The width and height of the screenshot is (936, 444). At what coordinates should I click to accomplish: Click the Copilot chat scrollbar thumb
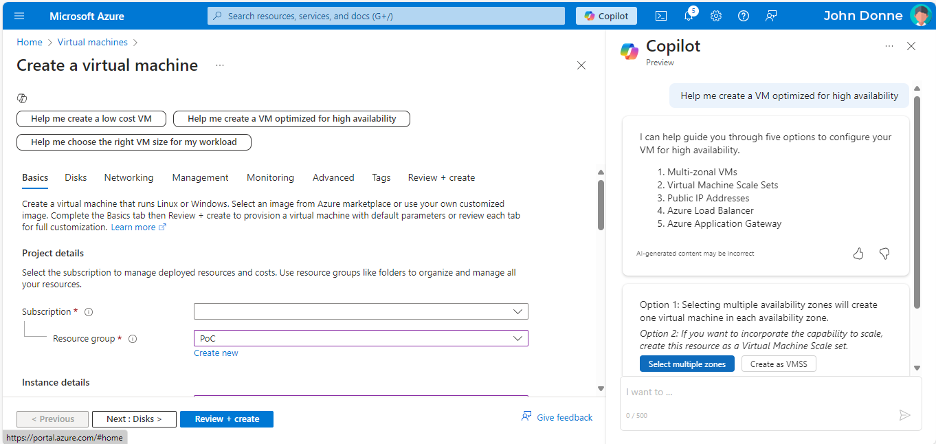click(x=918, y=203)
